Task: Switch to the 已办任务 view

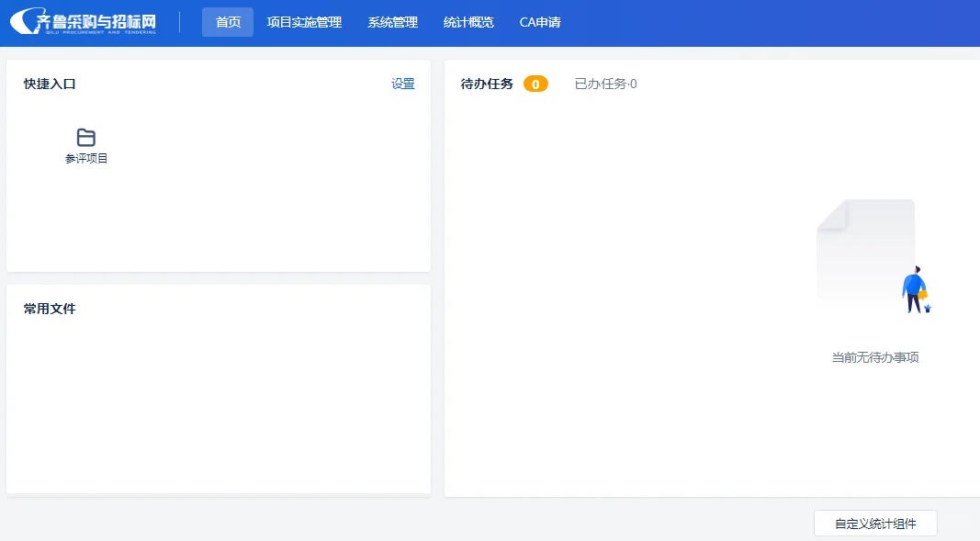Action: pos(604,83)
